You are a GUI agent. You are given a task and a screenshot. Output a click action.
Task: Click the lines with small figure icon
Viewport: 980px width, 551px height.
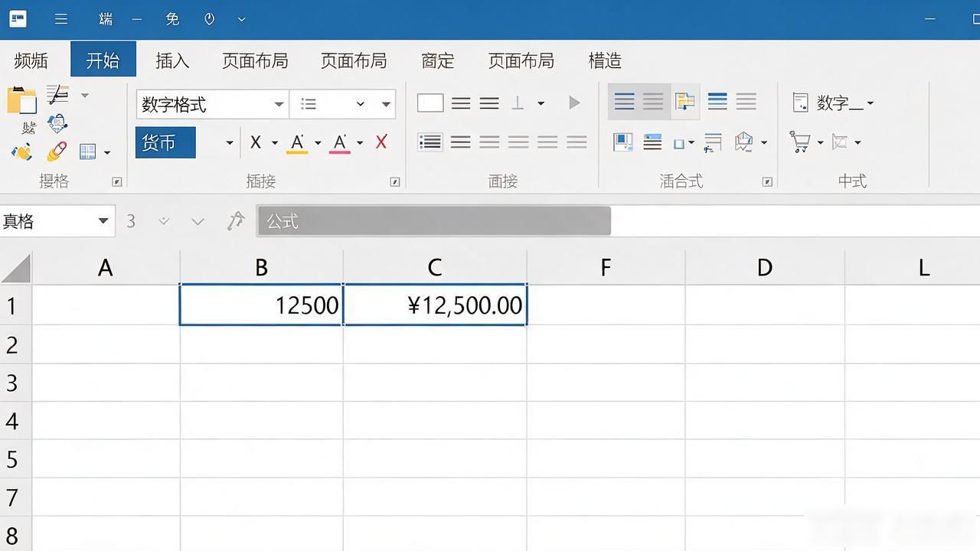coord(713,142)
